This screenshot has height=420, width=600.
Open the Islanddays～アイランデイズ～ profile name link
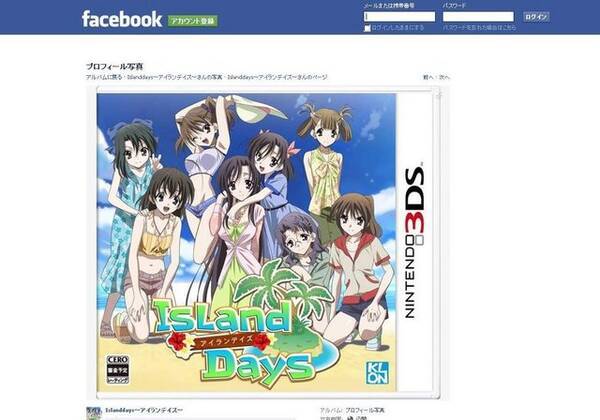click(144, 410)
